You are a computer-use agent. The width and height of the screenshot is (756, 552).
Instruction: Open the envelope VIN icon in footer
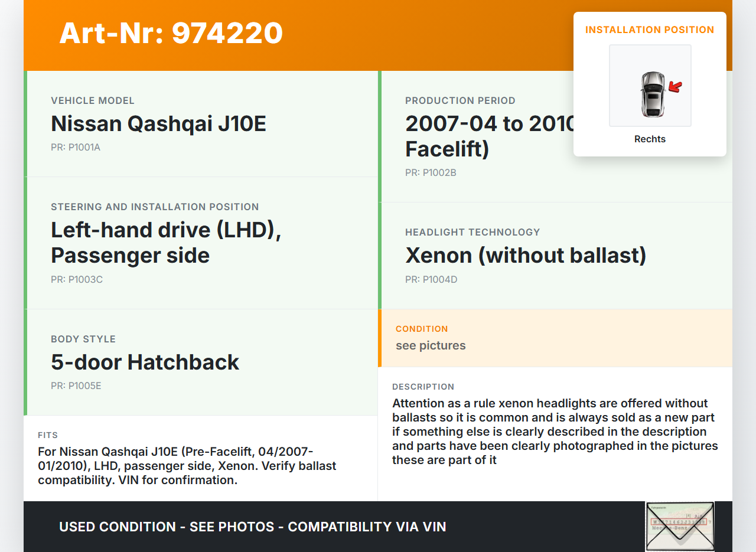point(679,525)
